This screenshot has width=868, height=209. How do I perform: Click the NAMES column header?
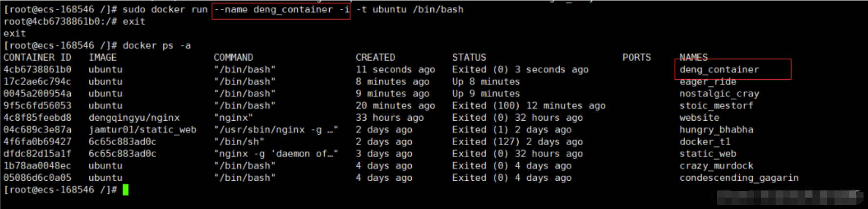(x=693, y=58)
